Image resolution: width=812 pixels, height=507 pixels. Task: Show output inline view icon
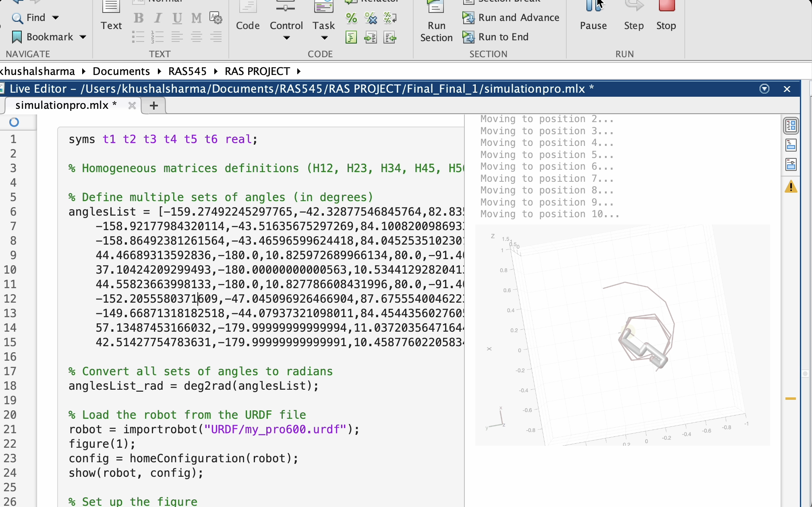pos(791,145)
